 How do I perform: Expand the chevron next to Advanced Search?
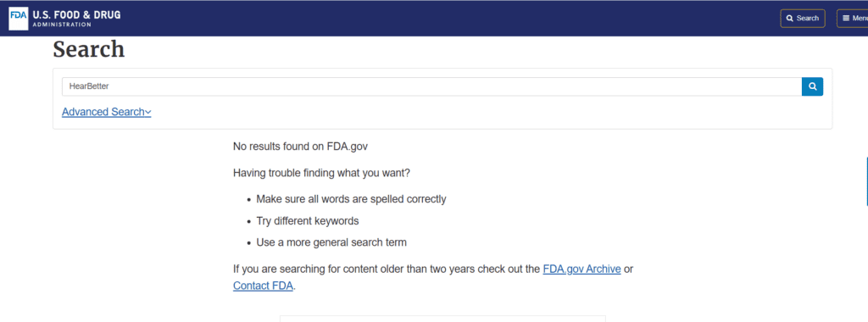(x=147, y=113)
